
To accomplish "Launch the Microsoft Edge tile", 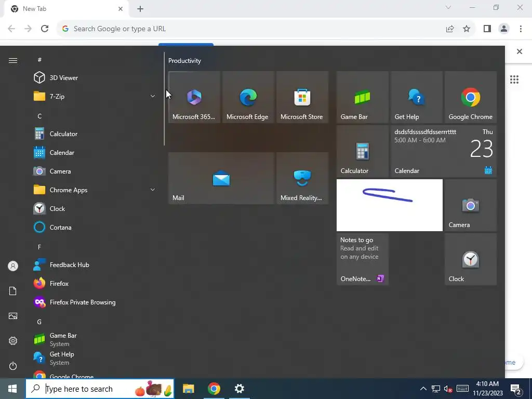I will pyautogui.click(x=248, y=97).
